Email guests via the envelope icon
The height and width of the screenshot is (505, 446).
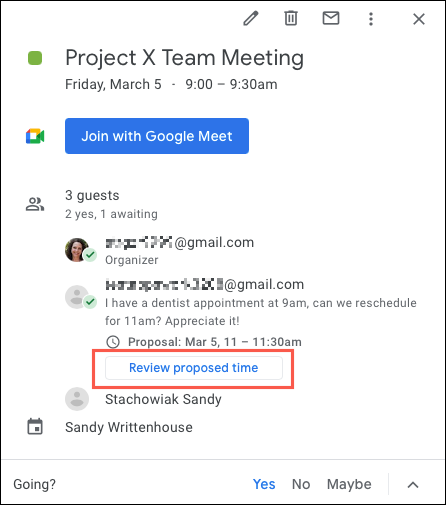coord(331,18)
